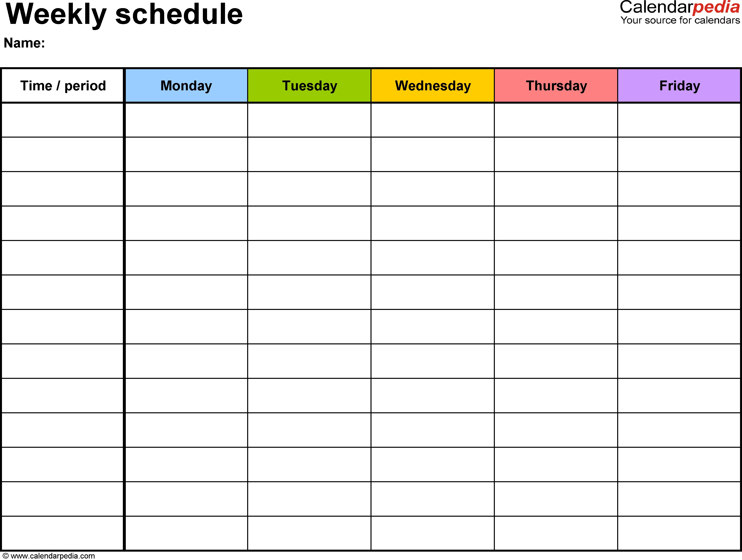Select the first Monday schedule cell
This screenshot has height=560, width=742.
pos(186,118)
